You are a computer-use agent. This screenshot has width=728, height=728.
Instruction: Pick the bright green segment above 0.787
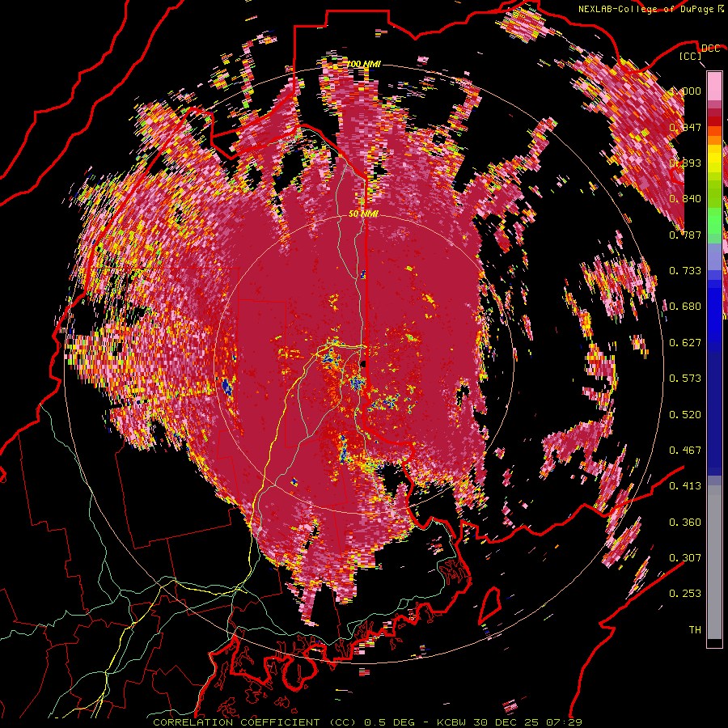point(714,221)
